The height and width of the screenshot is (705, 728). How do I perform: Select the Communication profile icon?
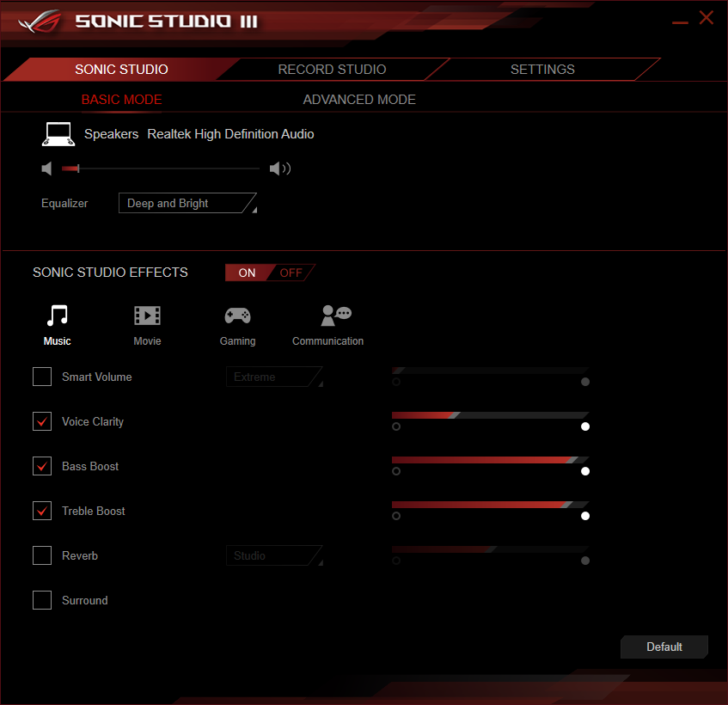336,316
